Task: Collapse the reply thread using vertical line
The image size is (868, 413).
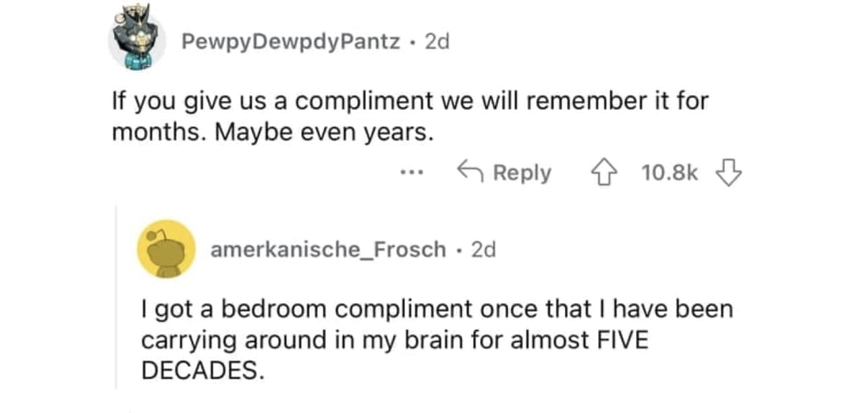Action: (x=115, y=297)
